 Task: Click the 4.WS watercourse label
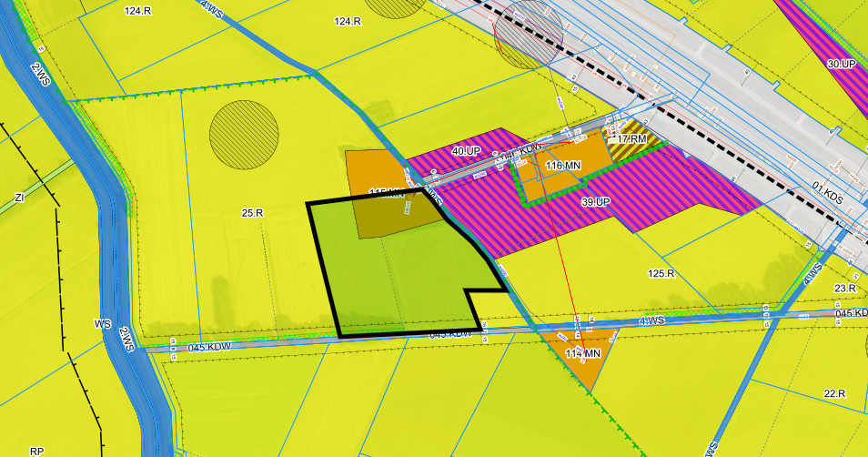pos(652,320)
